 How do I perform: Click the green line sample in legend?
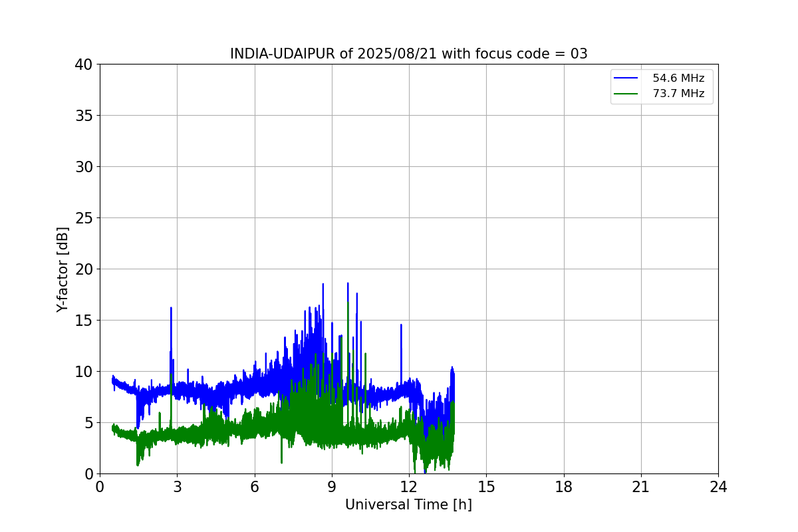pos(626,94)
